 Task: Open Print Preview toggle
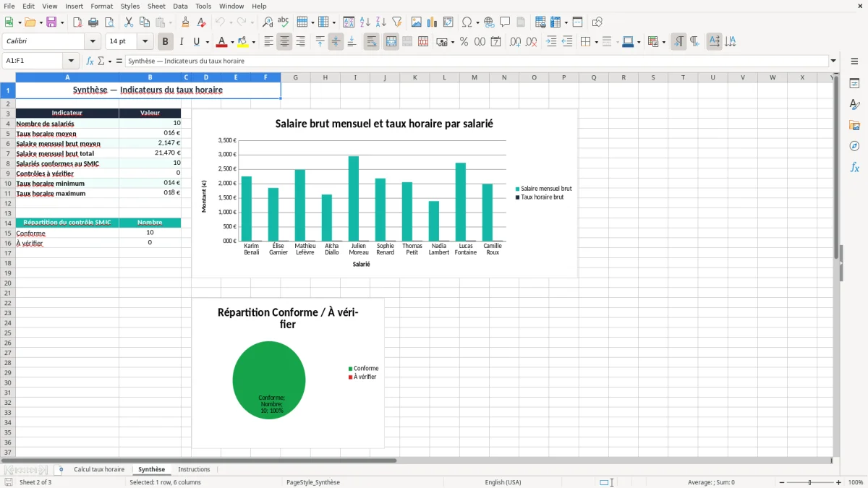109,22
